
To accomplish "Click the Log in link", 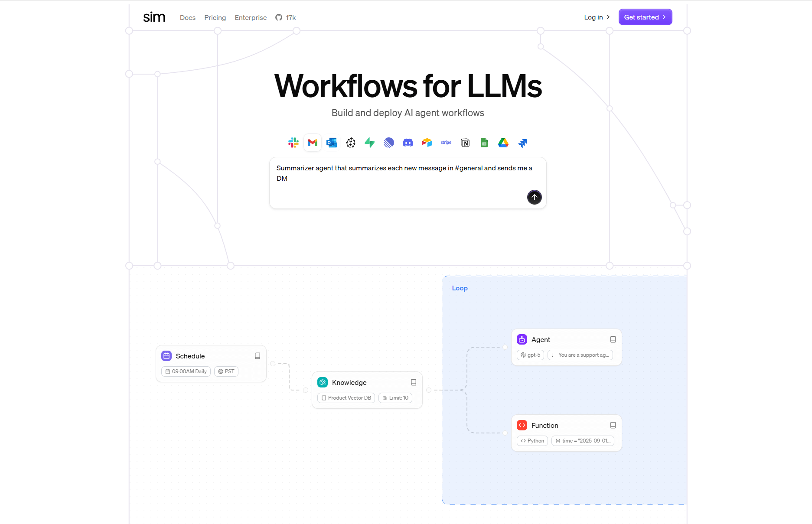I will coord(597,17).
